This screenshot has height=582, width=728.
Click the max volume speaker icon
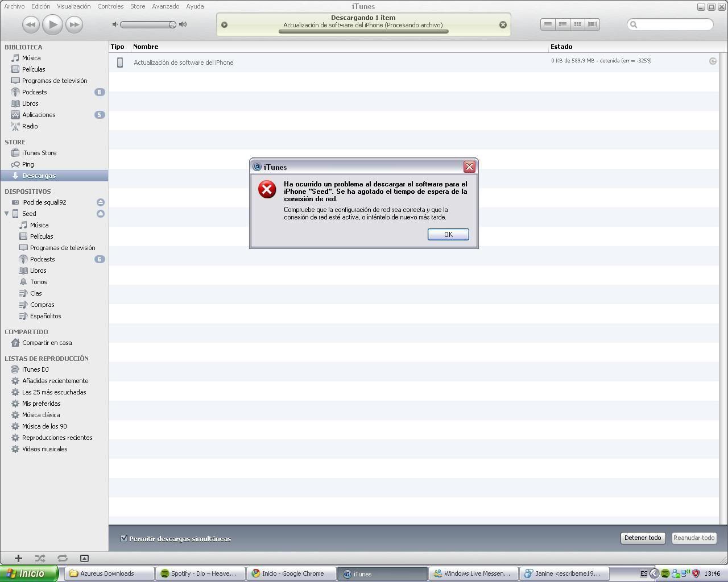point(183,24)
